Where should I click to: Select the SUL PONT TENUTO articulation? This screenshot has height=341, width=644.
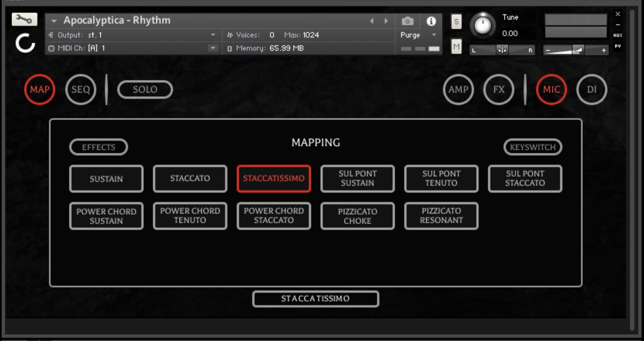(x=441, y=178)
